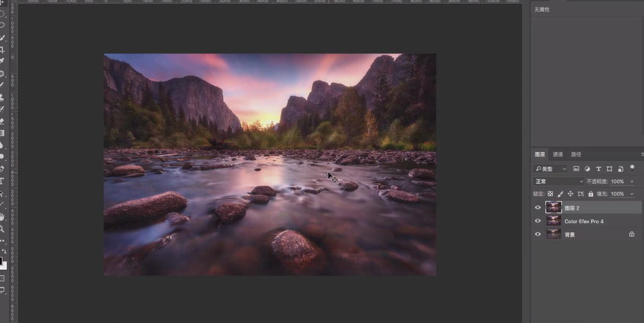Open the 正常 blend mode dropdown
The width and height of the screenshot is (644, 323).
[x=558, y=181]
